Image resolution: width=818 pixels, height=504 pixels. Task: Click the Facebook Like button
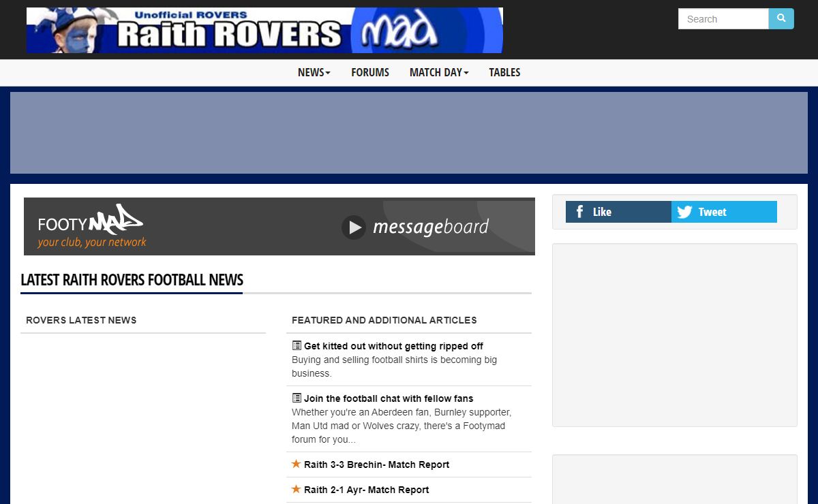click(x=618, y=212)
